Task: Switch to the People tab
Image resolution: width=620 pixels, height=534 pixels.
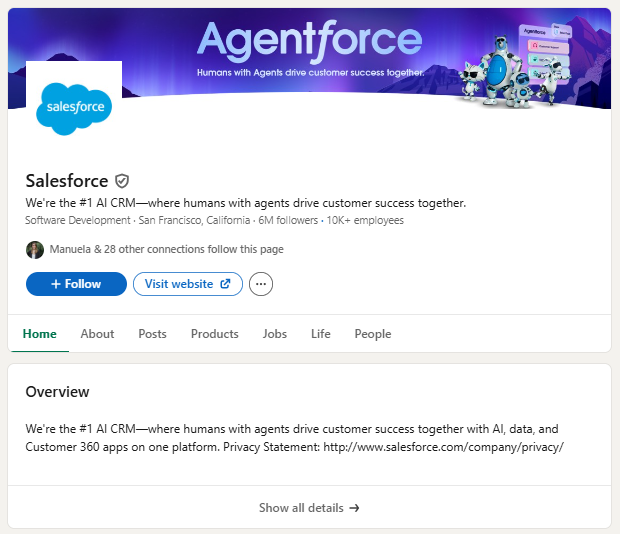Action: (372, 334)
